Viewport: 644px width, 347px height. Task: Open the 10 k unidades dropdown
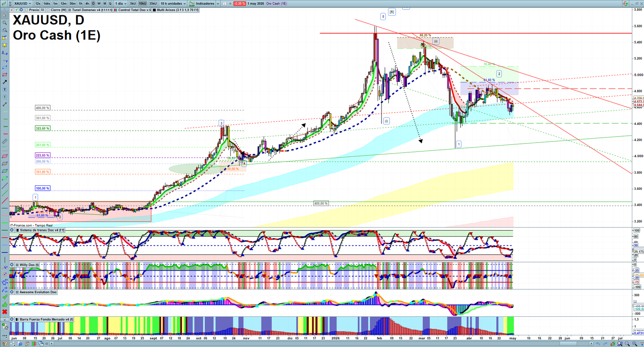tap(173, 4)
